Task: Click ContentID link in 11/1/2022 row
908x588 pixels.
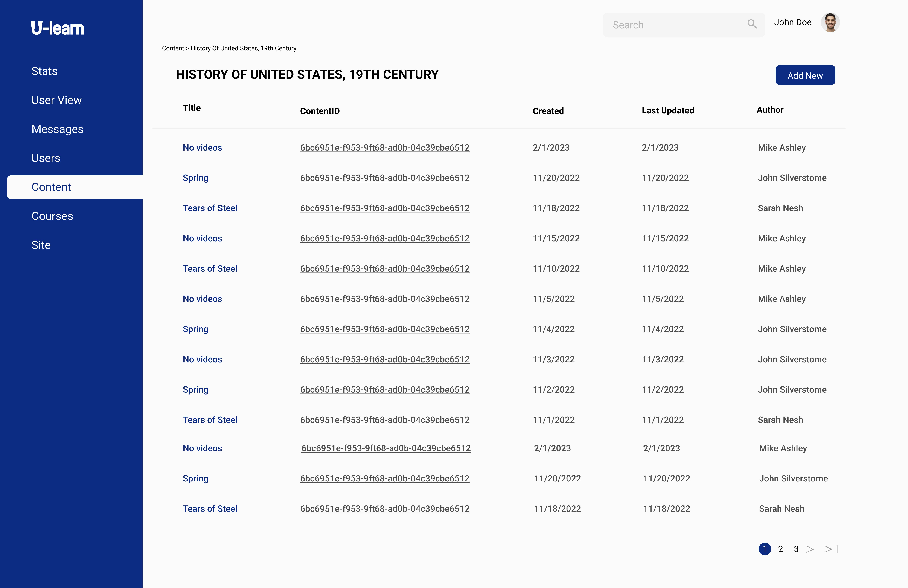Action: click(385, 420)
